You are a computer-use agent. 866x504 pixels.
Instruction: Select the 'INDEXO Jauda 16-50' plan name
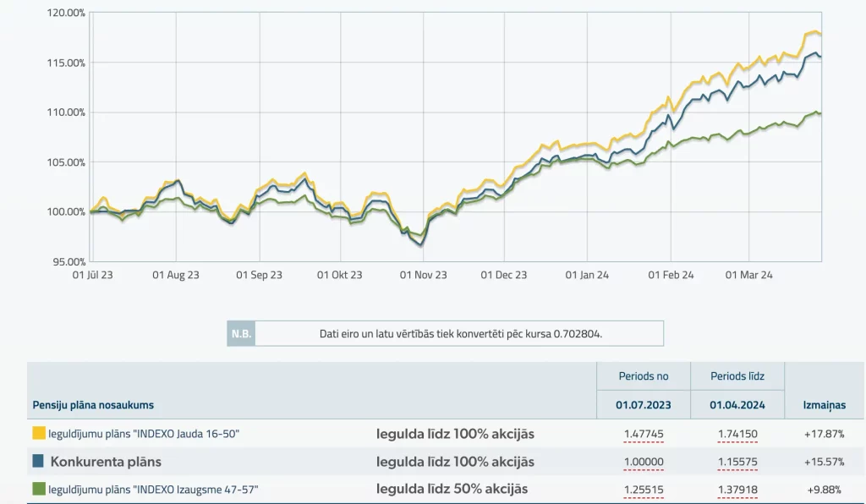(144, 434)
